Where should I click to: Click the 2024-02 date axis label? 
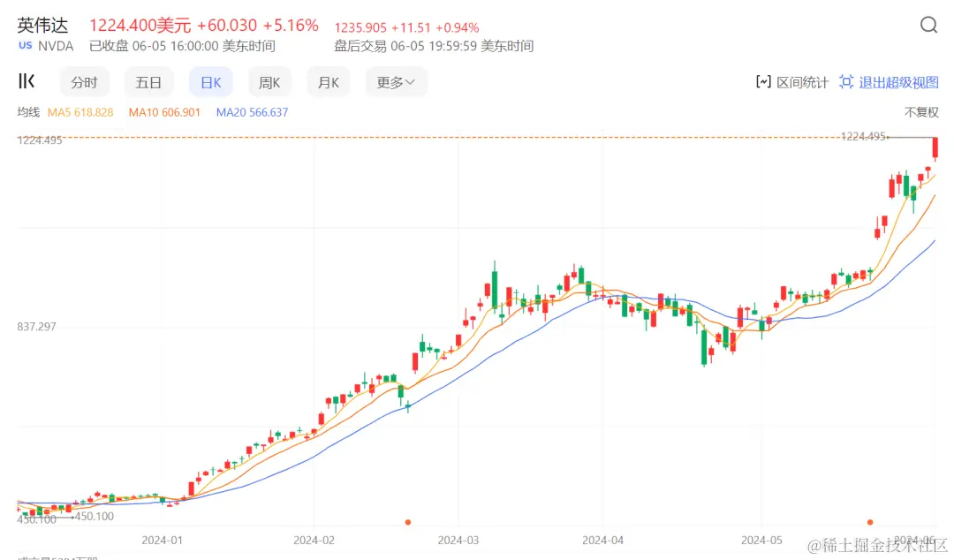coord(314,540)
